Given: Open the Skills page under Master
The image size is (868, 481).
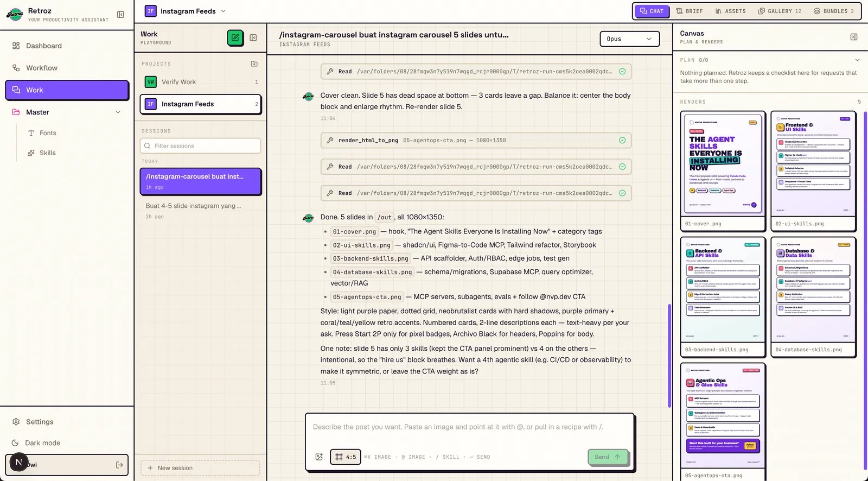Looking at the screenshot, I should (x=48, y=153).
